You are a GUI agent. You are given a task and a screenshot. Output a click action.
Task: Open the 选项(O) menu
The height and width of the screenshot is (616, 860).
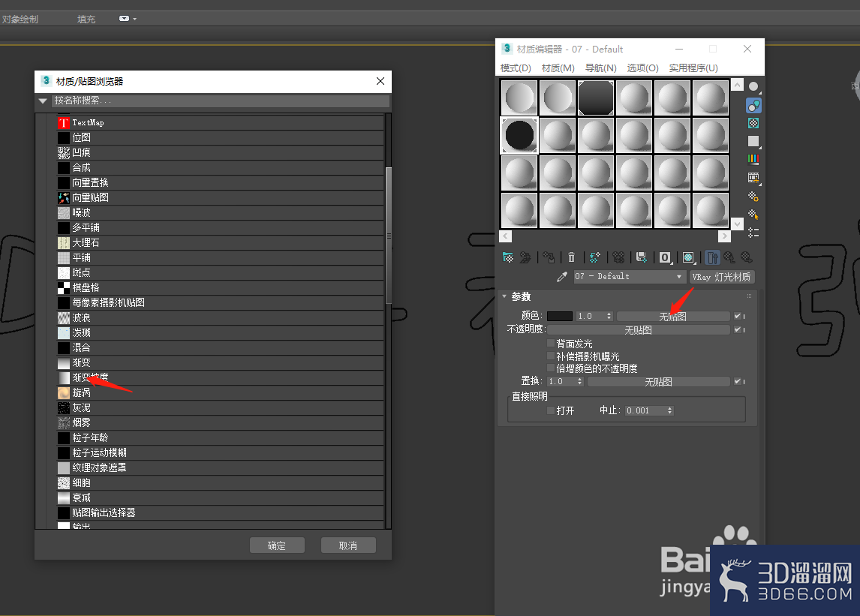click(x=643, y=68)
